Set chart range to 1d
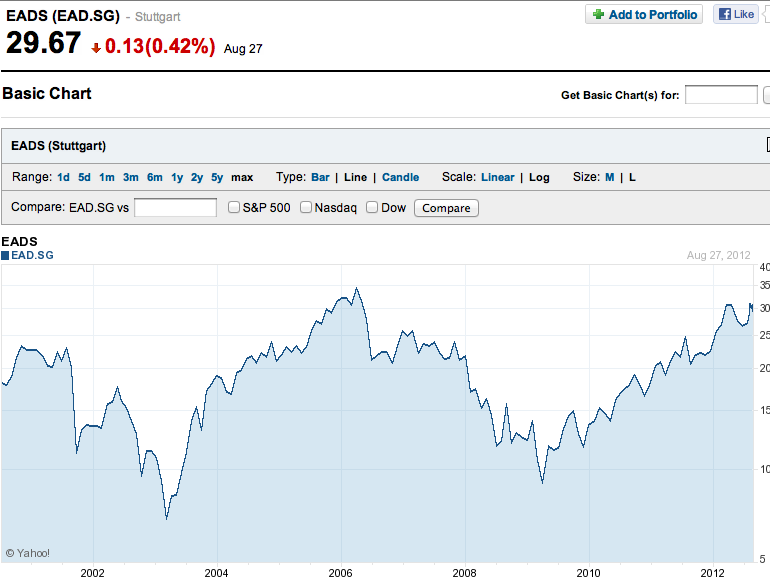Viewport: 770px width, 579px height. coord(63,177)
